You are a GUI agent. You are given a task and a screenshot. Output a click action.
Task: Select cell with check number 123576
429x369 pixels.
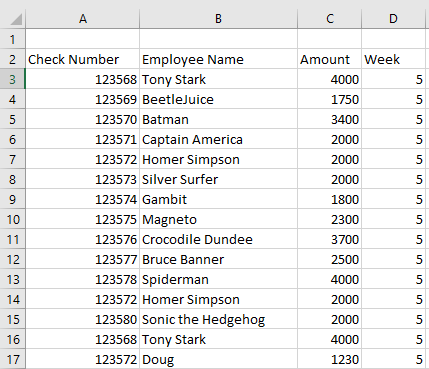tap(83, 239)
